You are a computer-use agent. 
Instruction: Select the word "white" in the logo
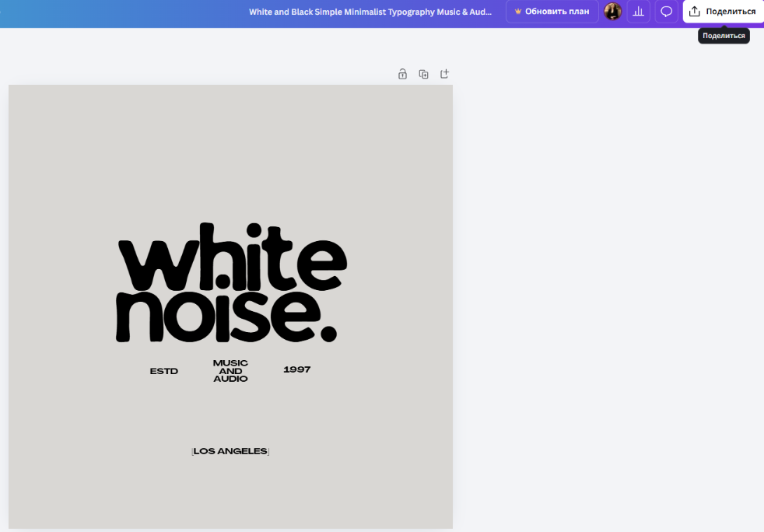coord(232,258)
